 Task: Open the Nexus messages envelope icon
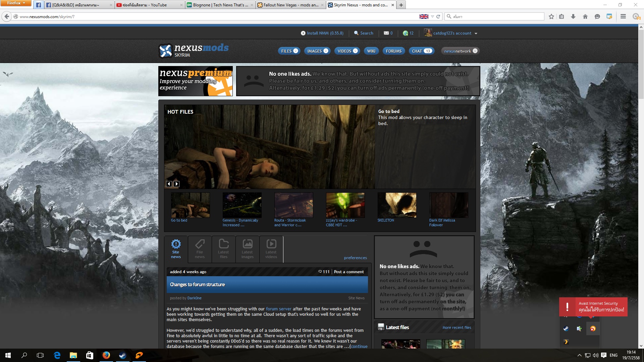386,33
